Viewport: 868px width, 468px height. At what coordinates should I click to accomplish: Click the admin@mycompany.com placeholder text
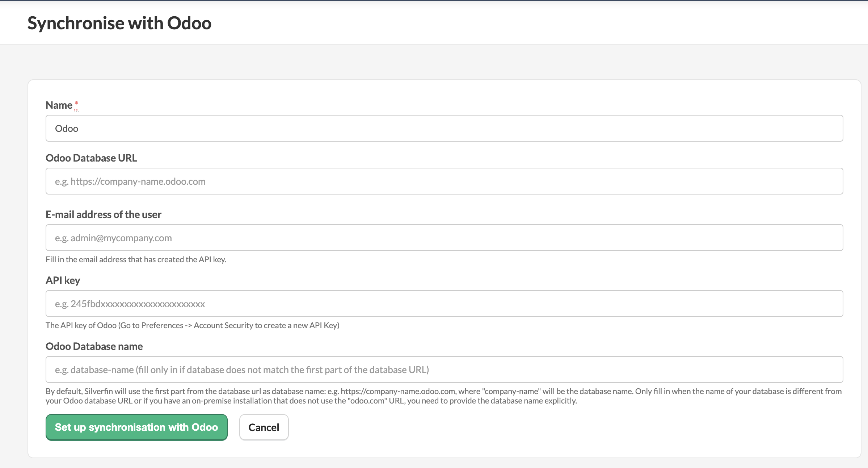click(x=121, y=238)
